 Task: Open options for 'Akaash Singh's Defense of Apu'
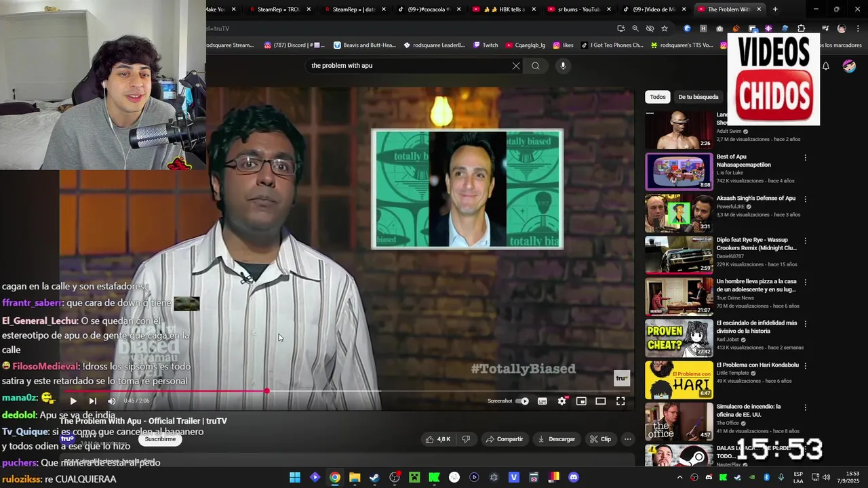pos(806,199)
